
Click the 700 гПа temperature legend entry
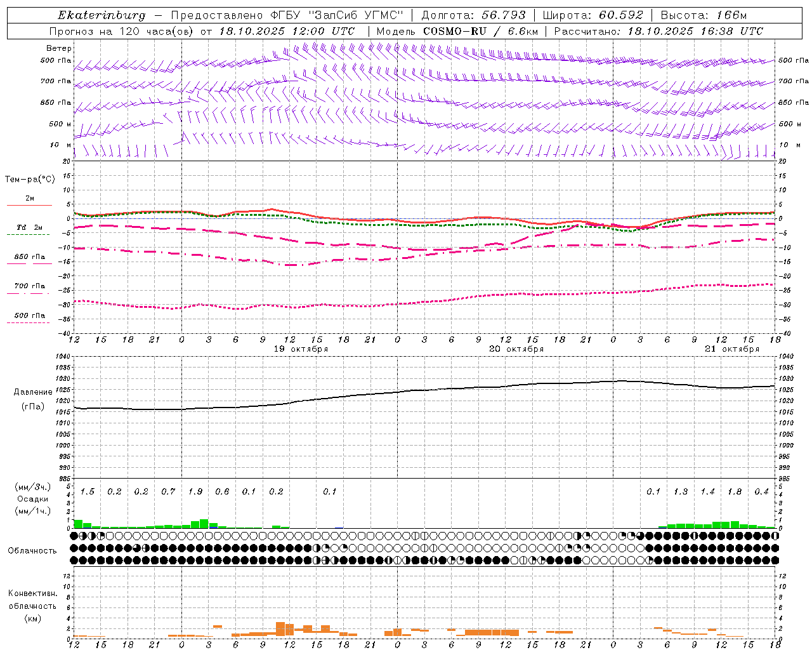point(30,286)
